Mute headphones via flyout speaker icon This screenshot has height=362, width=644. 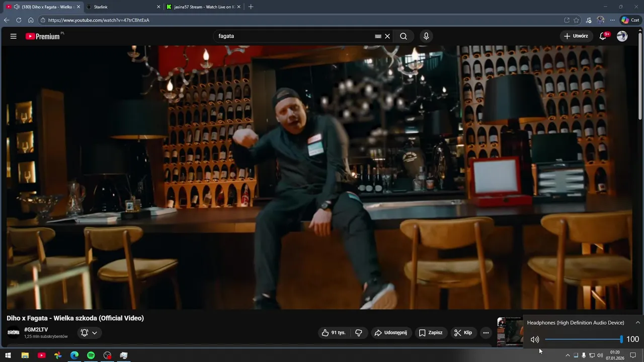click(x=535, y=339)
